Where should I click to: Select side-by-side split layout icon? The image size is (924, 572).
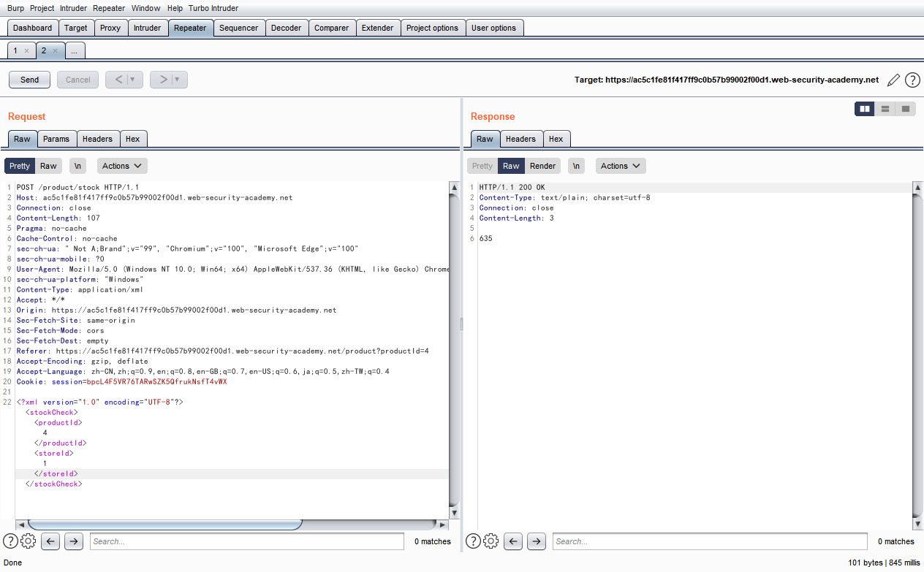[865, 109]
